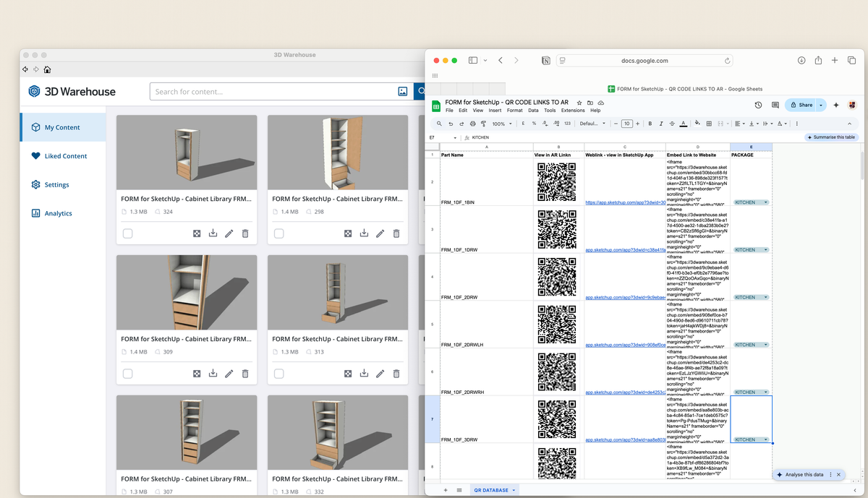Open the Format menu in Sheets
868x498 pixels.
(x=515, y=110)
